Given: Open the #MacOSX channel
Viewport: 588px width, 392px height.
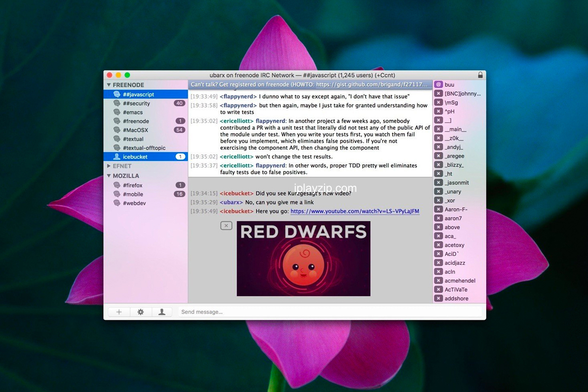Looking at the screenshot, I should (146, 130).
